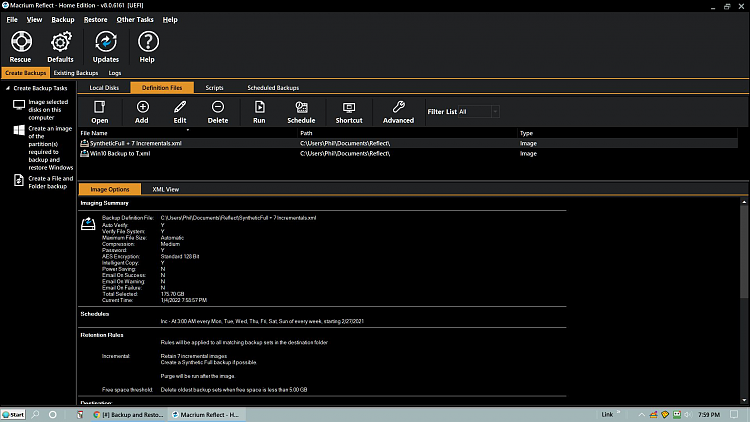This screenshot has width=750, height=422.
Task: Click 'Create a File and Folder backup' link
Action: coord(51,182)
